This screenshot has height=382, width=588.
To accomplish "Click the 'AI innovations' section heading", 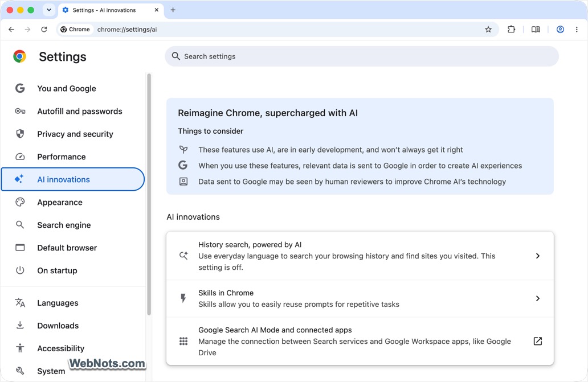I will point(193,217).
